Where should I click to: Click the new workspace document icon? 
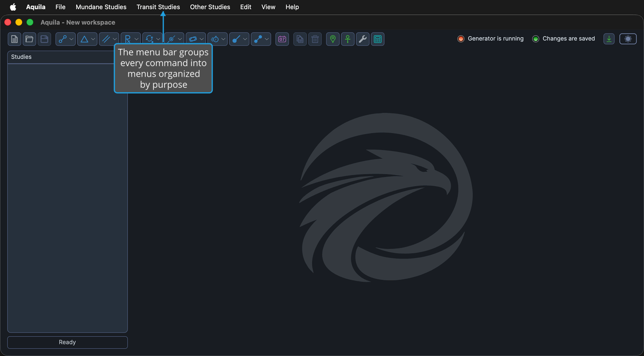click(14, 39)
